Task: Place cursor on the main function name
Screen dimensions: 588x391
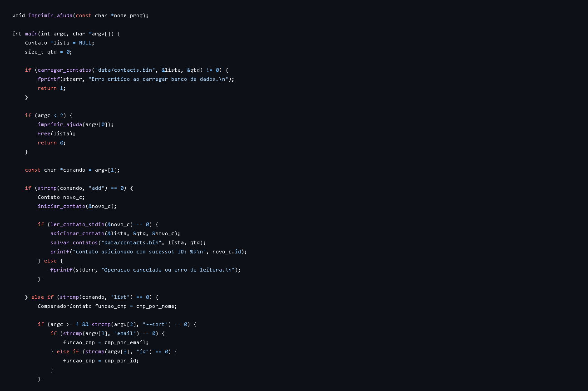Action: point(31,34)
